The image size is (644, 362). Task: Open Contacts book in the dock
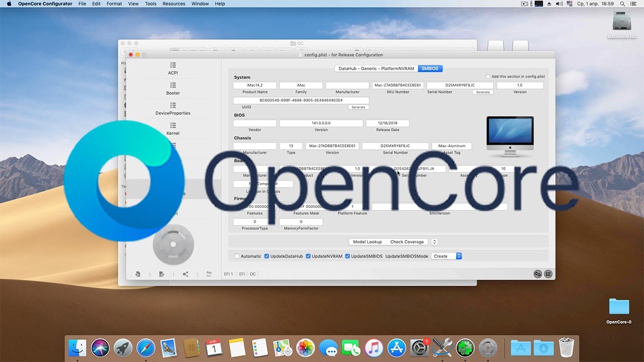(x=192, y=347)
